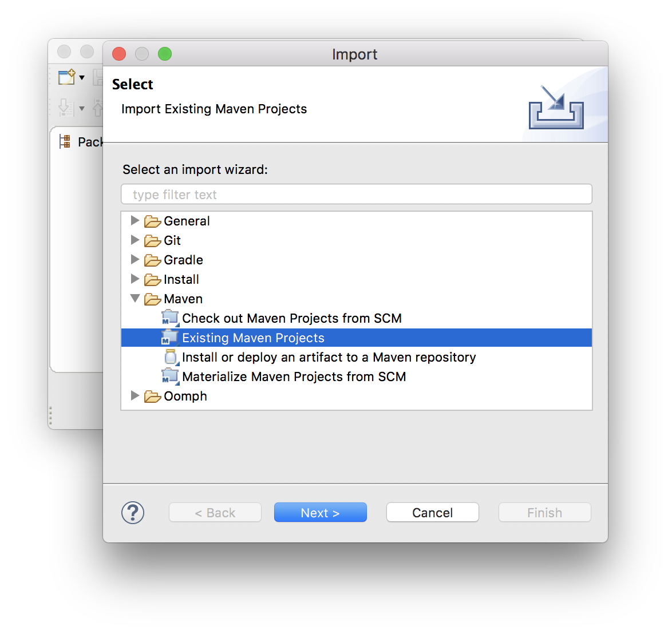The image size is (672, 634).
Task: Select the Gradle tree label
Action: [x=183, y=260]
